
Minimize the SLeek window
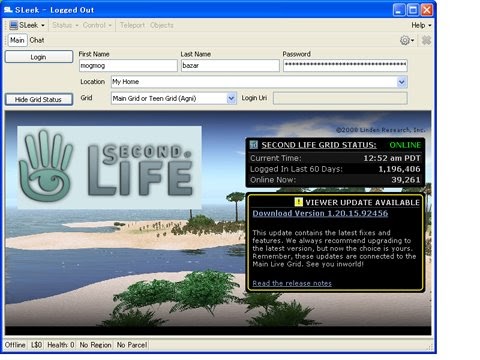click(399, 10)
